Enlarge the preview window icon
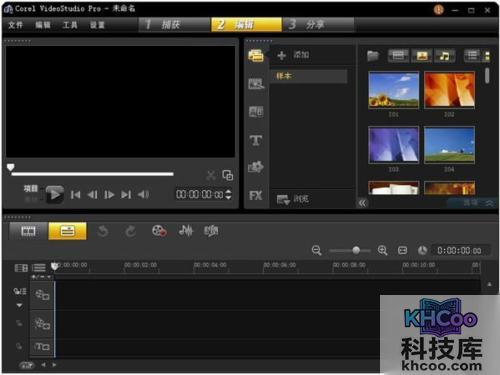 pos(228,175)
